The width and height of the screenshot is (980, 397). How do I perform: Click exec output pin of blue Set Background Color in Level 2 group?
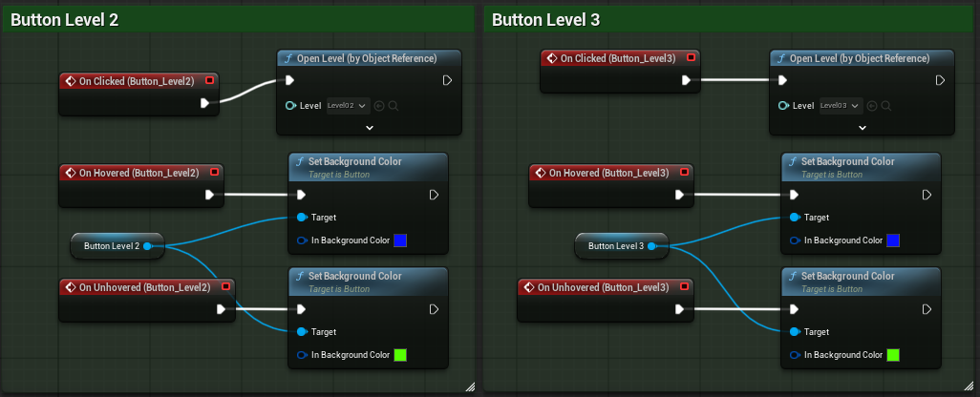point(434,195)
